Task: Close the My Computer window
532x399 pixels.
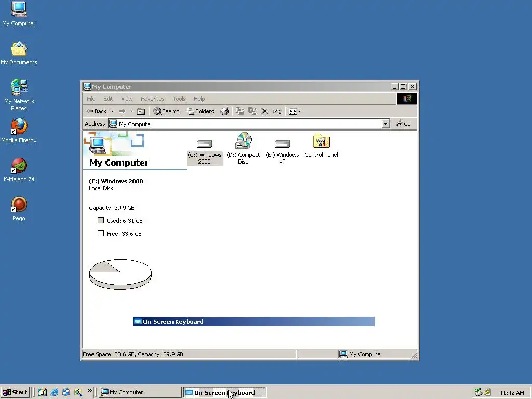Action: [x=413, y=87]
